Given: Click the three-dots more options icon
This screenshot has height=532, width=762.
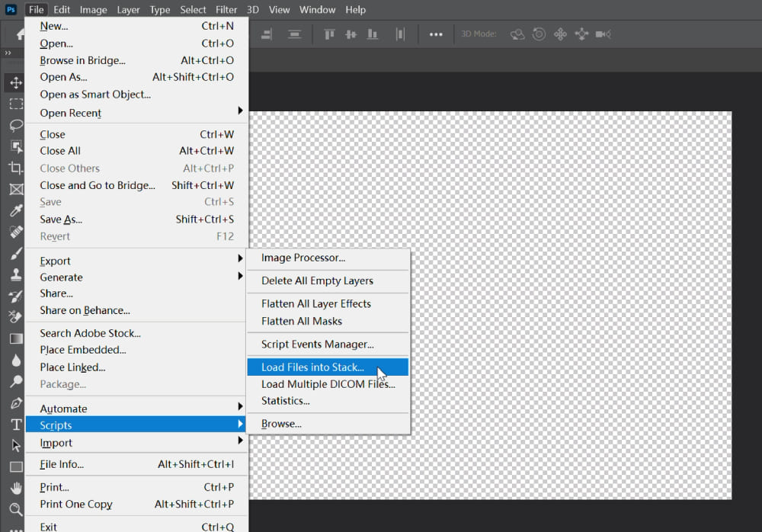Looking at the screenshot, I should pyautogui.click(x=436, y=34).
